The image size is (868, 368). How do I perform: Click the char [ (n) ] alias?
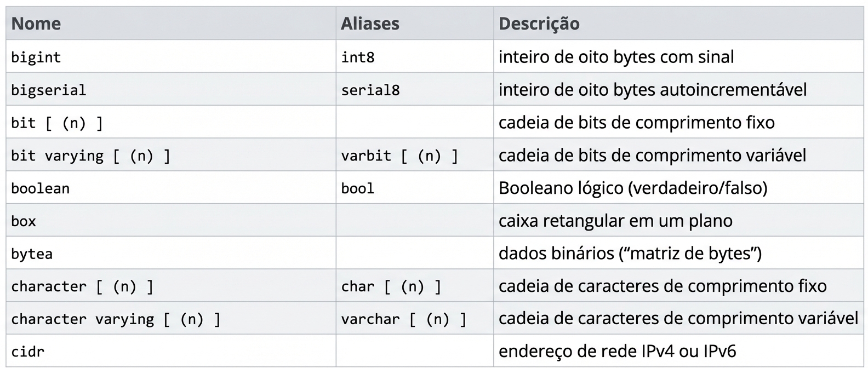point(391,286)
